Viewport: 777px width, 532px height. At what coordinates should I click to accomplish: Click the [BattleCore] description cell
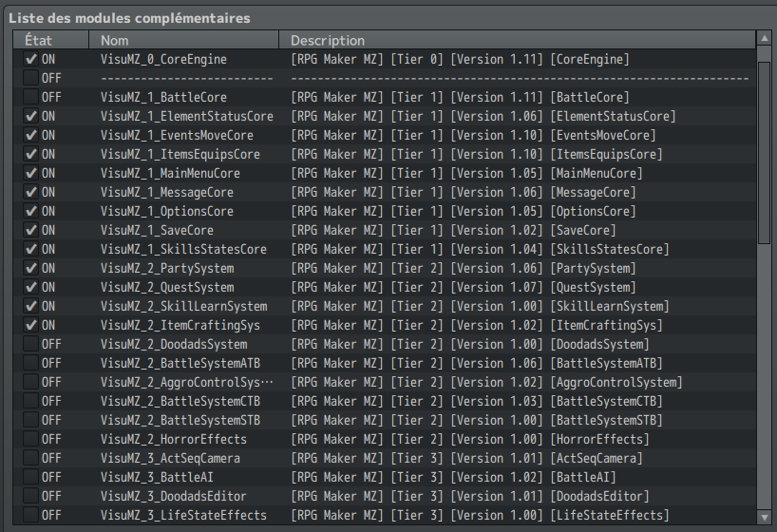tap(460, 97)
